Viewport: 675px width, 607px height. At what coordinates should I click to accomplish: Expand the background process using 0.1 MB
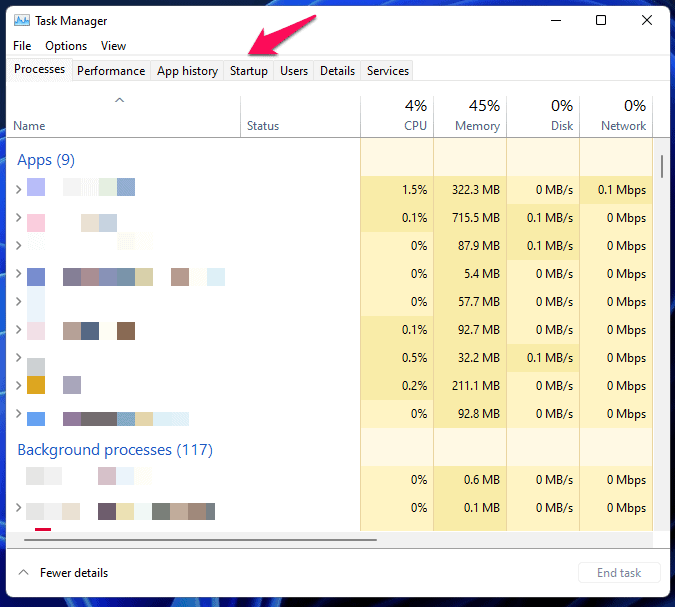tap(19, 507)
